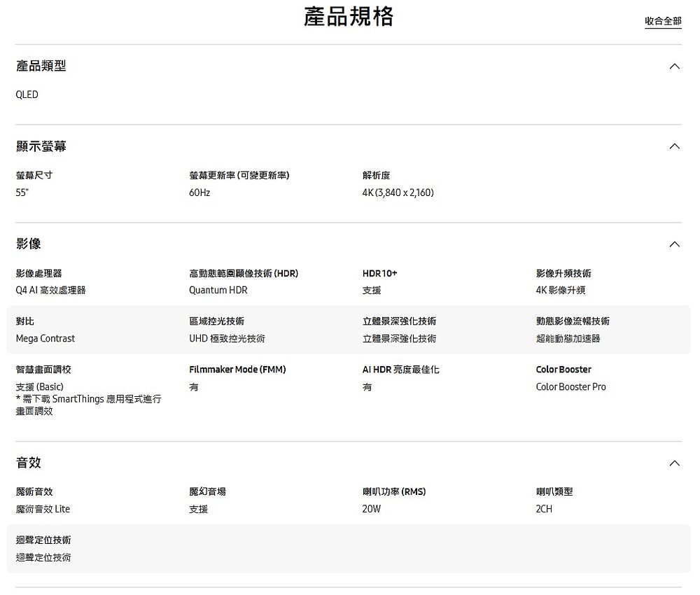
Task: Click the bold Color Booster label
Action: click(x=563, y=369)
